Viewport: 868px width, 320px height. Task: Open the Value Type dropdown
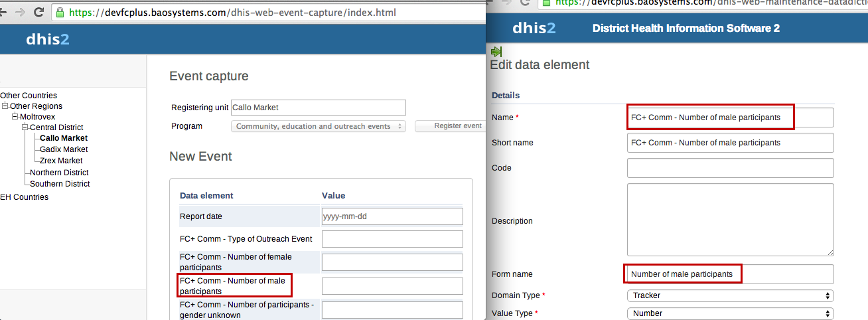(x=730, y=313)
